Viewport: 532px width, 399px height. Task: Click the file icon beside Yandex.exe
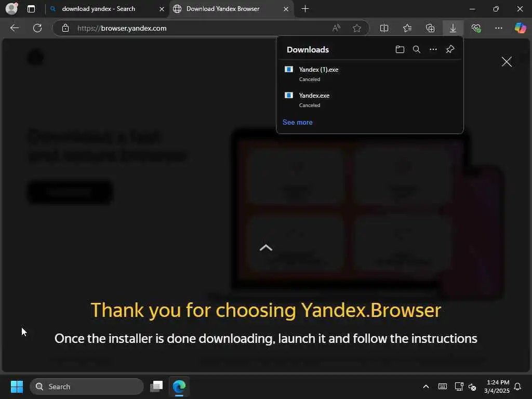(x=289, y=96)
